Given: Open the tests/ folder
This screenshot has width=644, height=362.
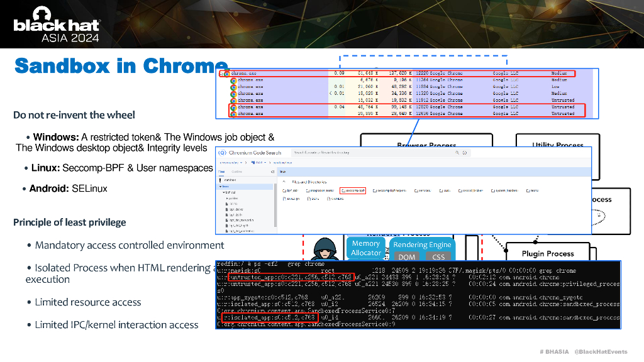Looking at the screenshot, I should pos(533,190).
